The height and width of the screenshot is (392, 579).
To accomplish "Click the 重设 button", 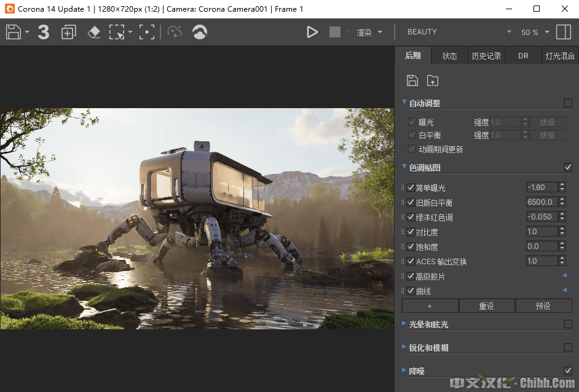I will coord(486,306).
